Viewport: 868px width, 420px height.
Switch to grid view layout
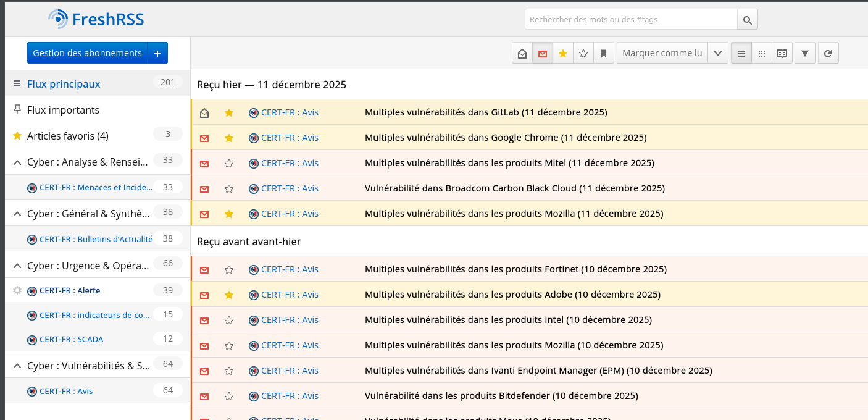pyautogui.click(x=761, y=53)
